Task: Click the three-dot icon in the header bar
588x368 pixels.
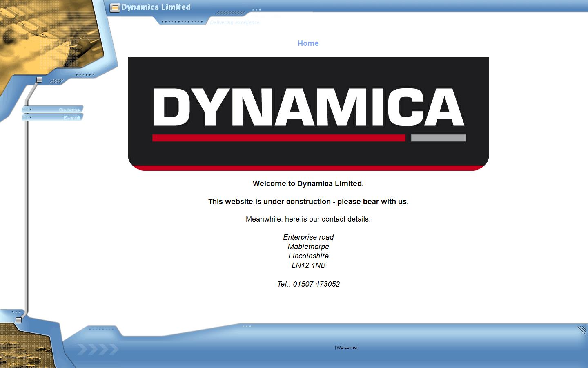Action: tap(256, 9)
